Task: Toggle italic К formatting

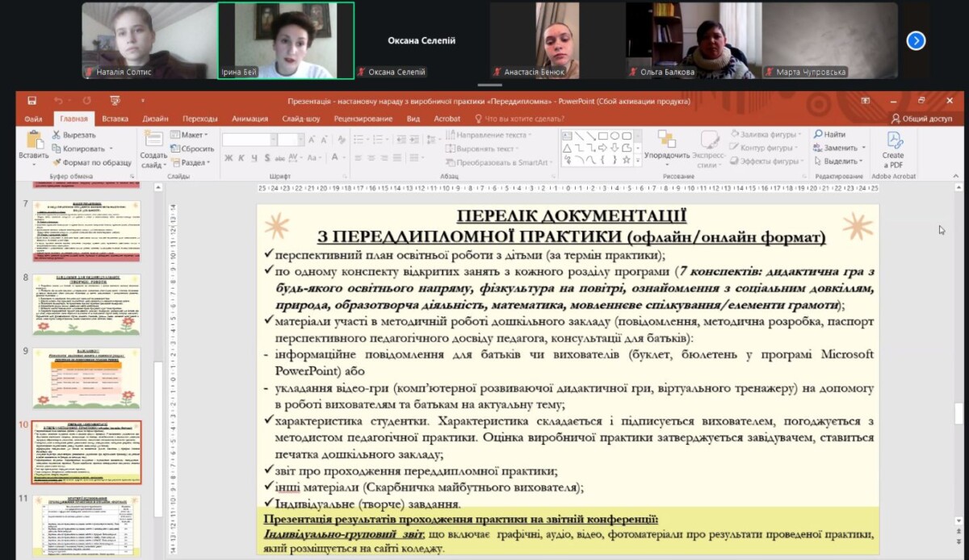Action: pyautogui.click(x=241, y=158)
